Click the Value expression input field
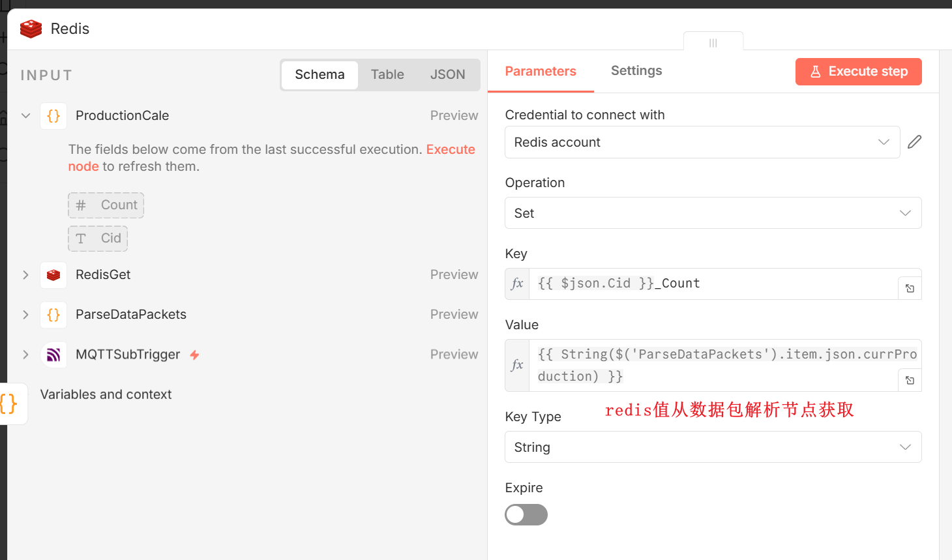This screenshot has height=560, width=952. coord(713,365)
